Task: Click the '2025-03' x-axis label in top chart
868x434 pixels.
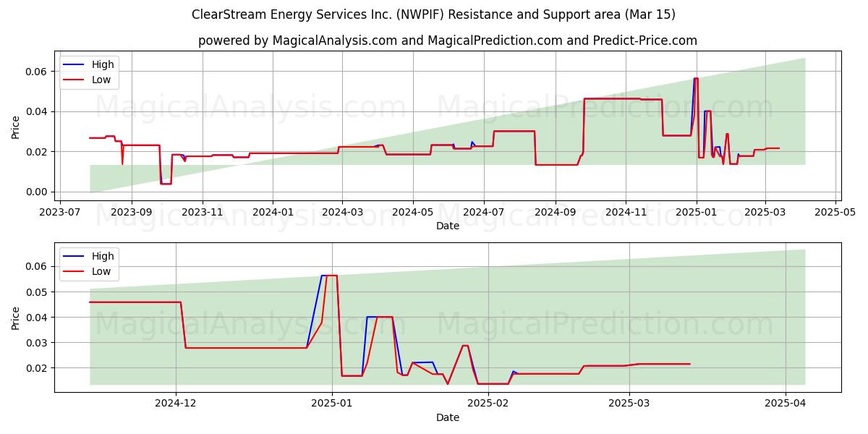Action: coord(765,213)
